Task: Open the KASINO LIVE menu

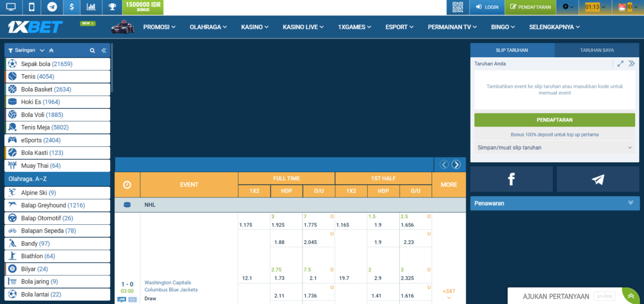Action: click(x=303, y=27)
